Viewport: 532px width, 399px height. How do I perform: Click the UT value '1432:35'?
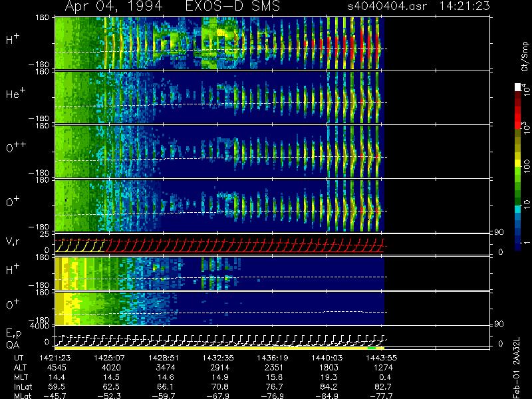click(218, 358)
